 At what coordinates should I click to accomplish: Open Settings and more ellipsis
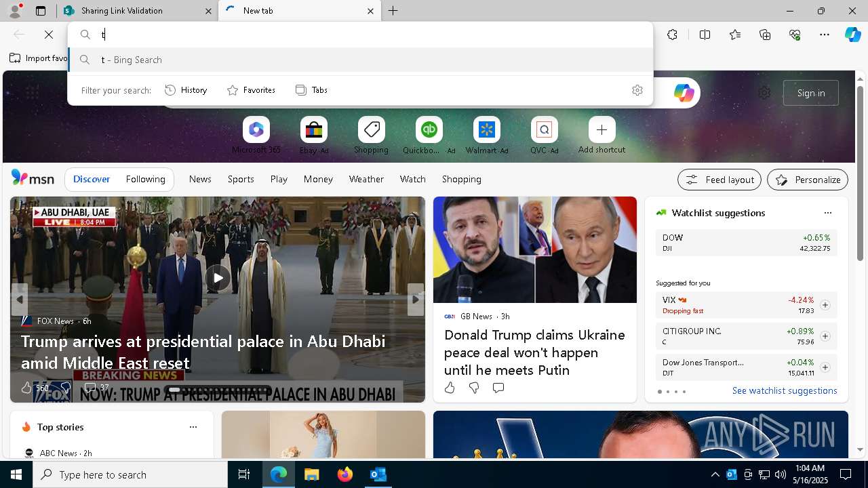point(825,35)
